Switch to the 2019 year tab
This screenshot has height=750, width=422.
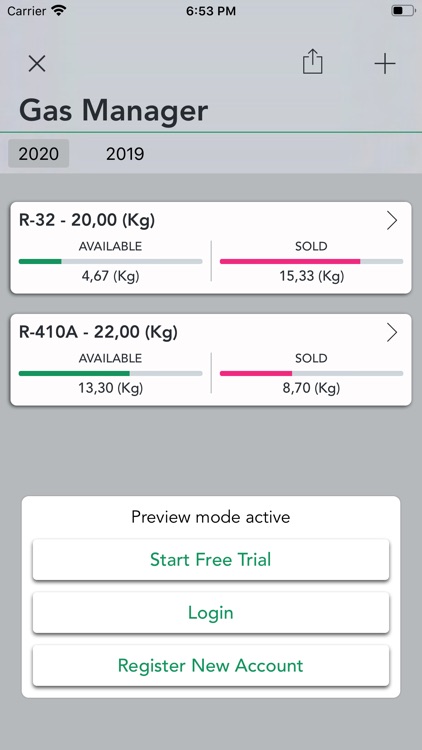[125, 154]
